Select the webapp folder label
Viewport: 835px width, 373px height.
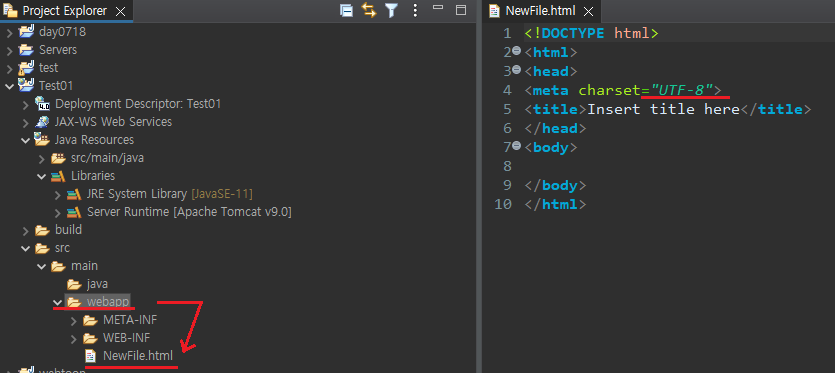click(x=108, y=302)
